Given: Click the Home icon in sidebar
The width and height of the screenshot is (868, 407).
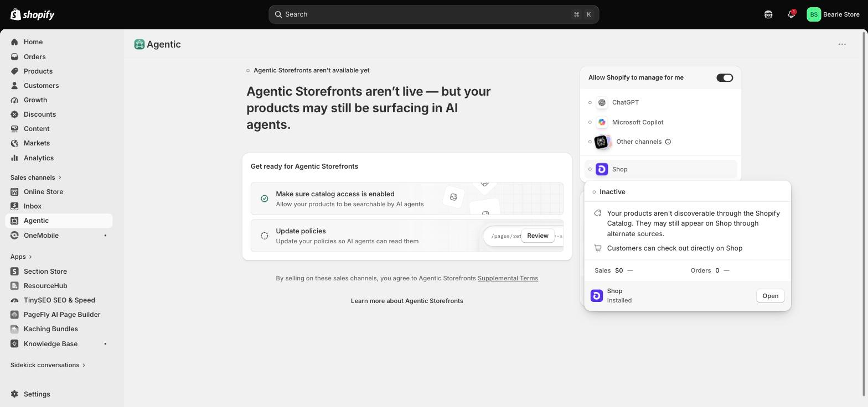Looking at the screenshot, I should coord(14,42).
